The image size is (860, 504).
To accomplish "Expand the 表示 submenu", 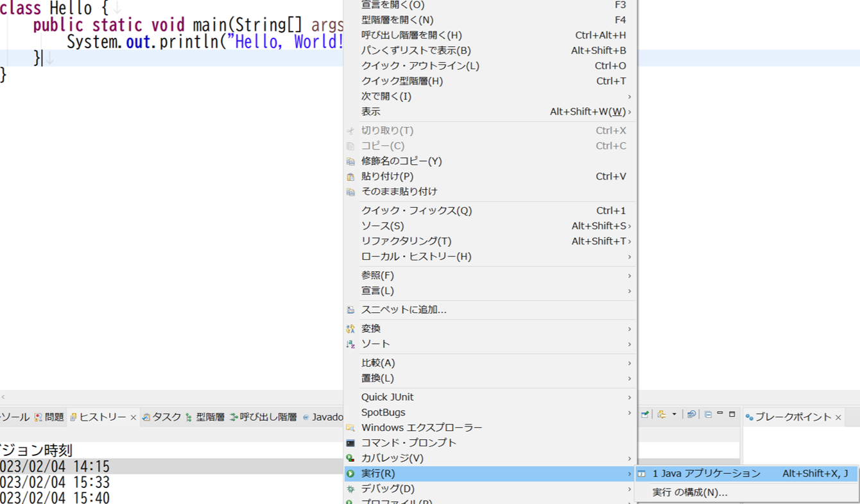I will [373, 111].
